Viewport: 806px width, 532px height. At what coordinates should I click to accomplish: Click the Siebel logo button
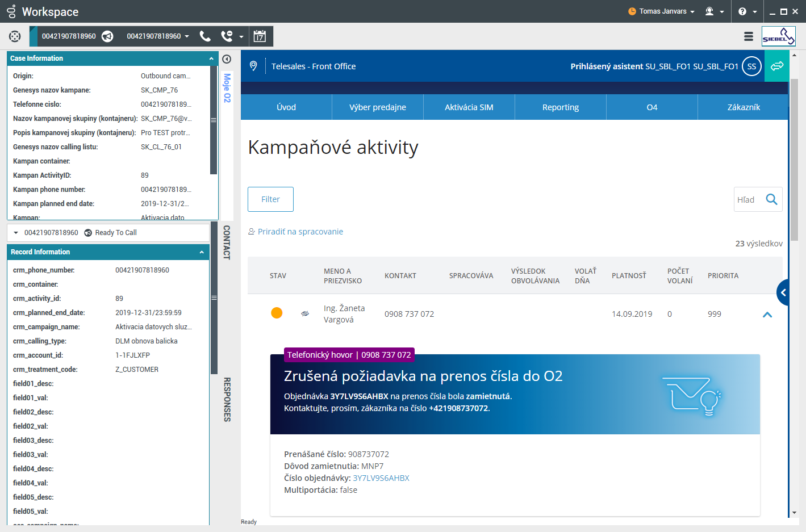[779, 36]
